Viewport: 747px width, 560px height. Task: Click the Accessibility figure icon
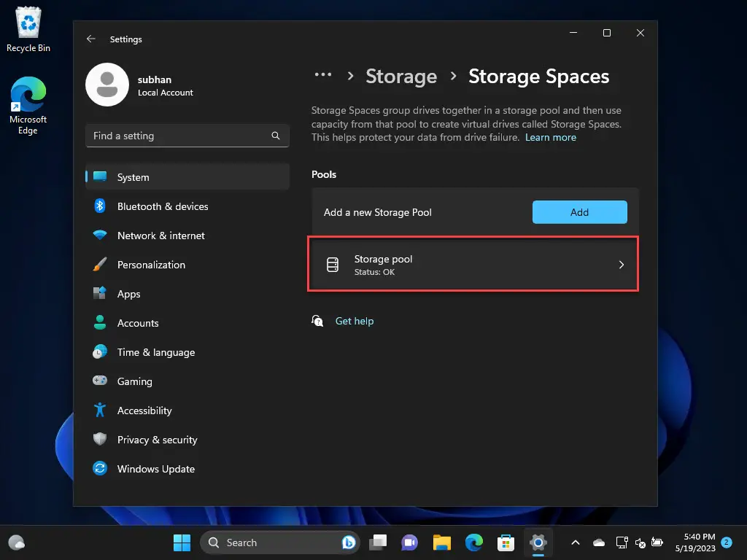point(99,410)
